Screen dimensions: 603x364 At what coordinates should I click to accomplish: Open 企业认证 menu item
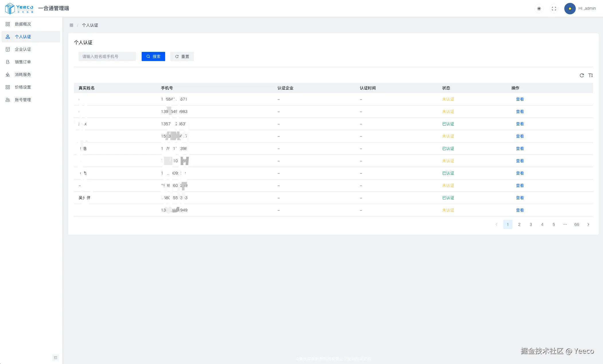(23, 49)
